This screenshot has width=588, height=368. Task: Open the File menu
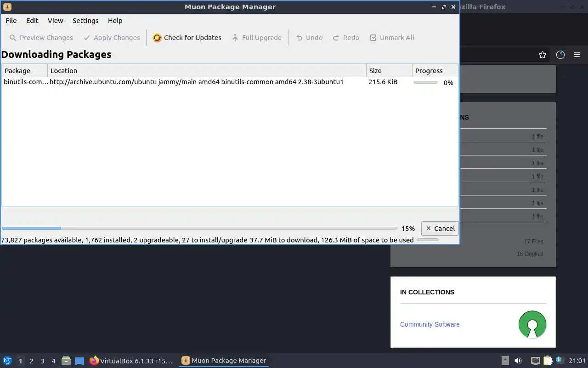click(x=11, y=21)
